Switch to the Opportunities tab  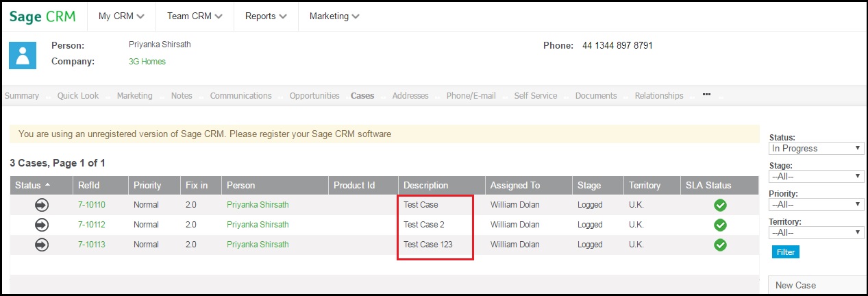(x=314, y=96)
